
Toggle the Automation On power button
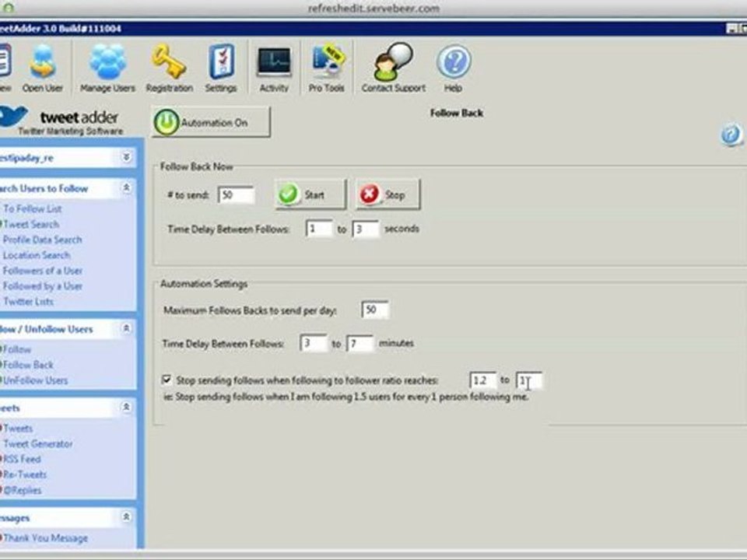click(x=211, y=122)
